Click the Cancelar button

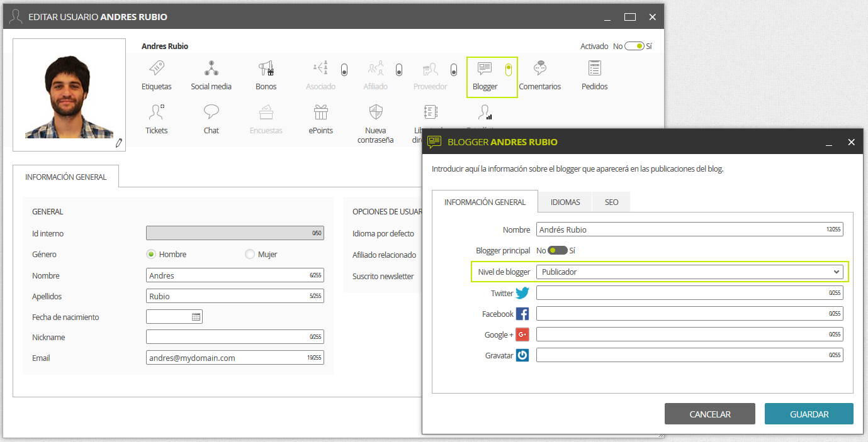point(710,414)
